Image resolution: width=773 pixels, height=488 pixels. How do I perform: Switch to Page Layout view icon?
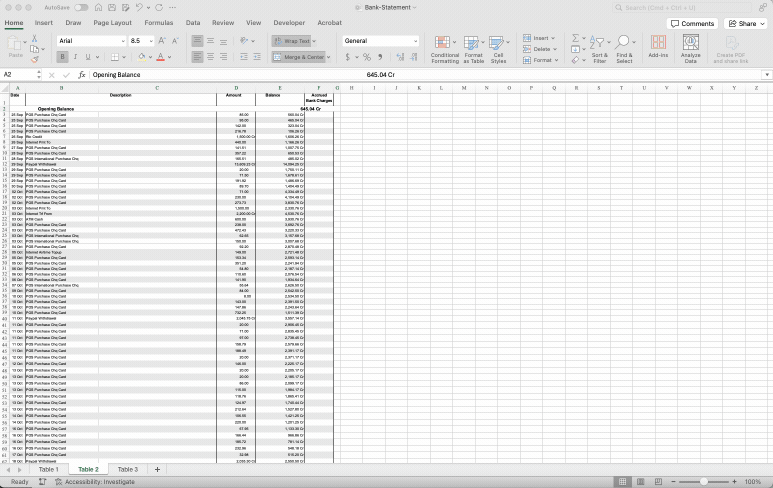coord(640,482)
